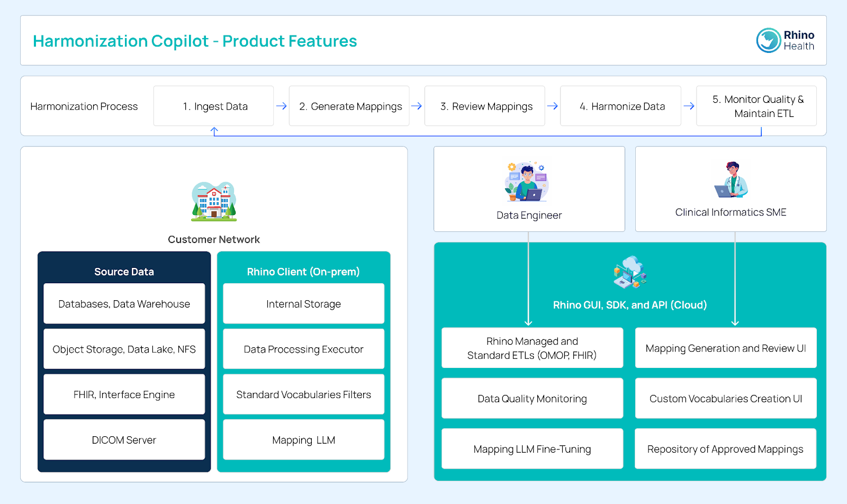Click the Rhino cloud platform icon
847x504 pixels.
click(630, 272)
